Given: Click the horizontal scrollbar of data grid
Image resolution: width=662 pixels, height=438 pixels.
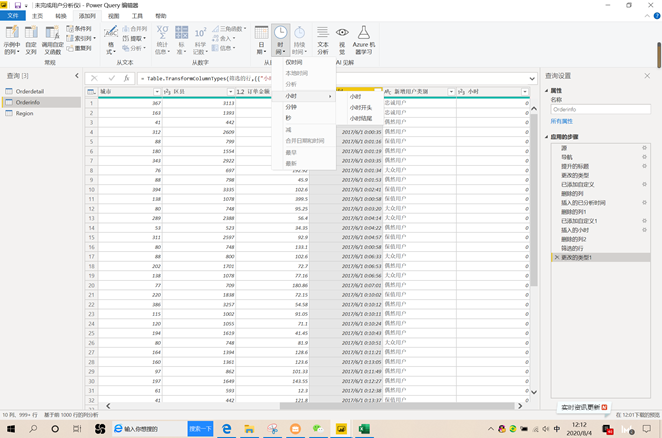Looking at the screenshot, I should 397,406.
